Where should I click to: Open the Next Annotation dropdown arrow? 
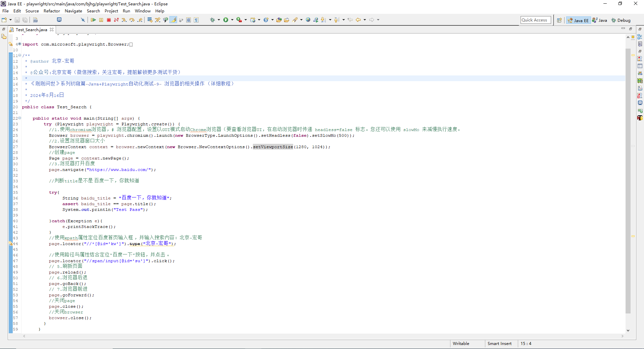point(330,20)
